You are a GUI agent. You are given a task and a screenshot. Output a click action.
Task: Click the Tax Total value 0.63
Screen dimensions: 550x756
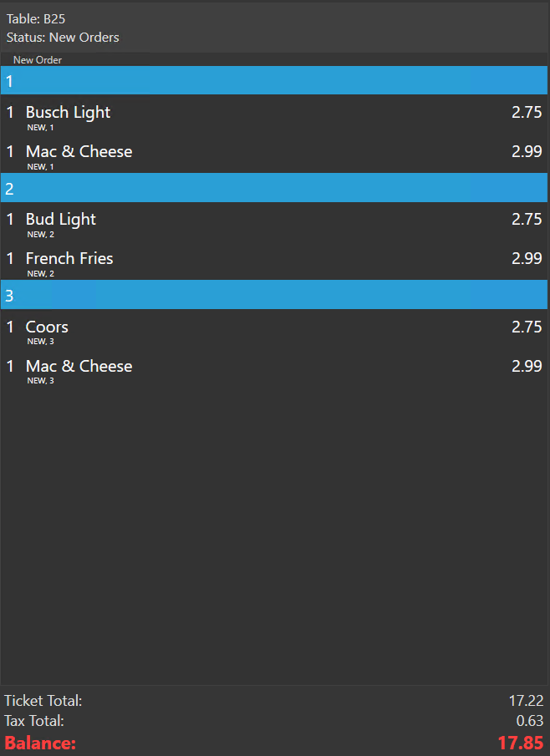point(529,721)
